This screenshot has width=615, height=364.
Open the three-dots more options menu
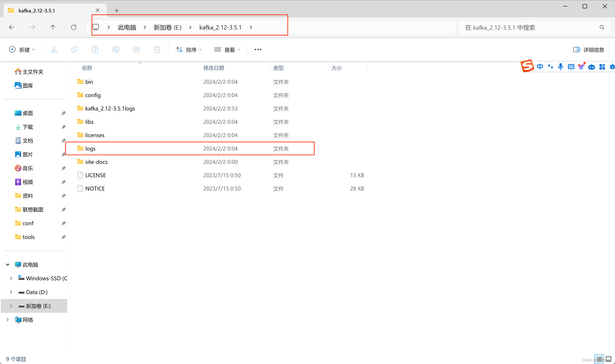coord(258,50)
